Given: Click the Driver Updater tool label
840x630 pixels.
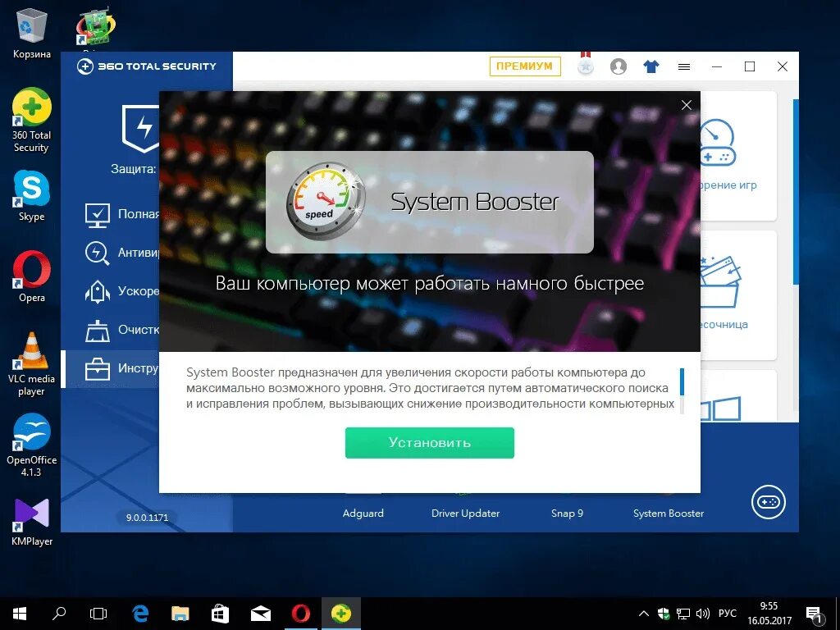Looking at the screenshot, I should tap(466, 514).
